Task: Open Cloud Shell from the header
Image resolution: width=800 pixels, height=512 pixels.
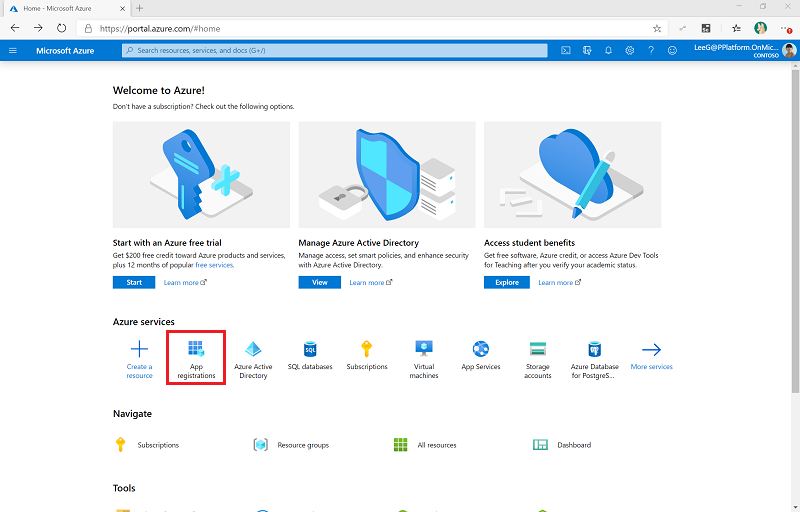Action: (566, 50)
